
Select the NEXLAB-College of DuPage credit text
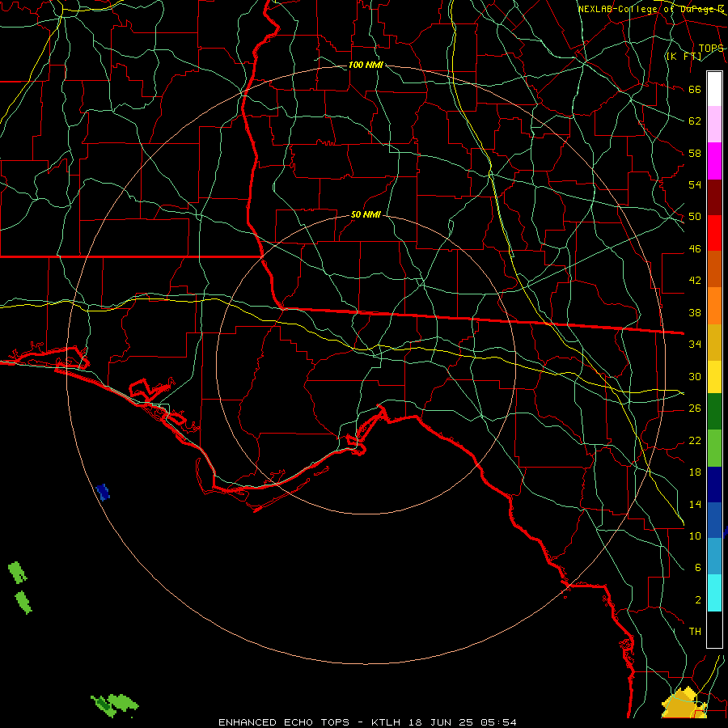(x=651, y=9)
